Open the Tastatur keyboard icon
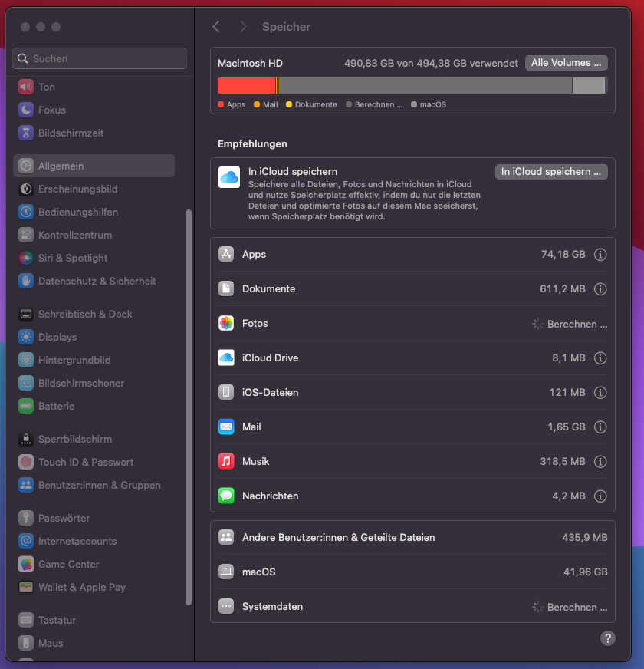The image size is (644, 669). pos(26,621)
